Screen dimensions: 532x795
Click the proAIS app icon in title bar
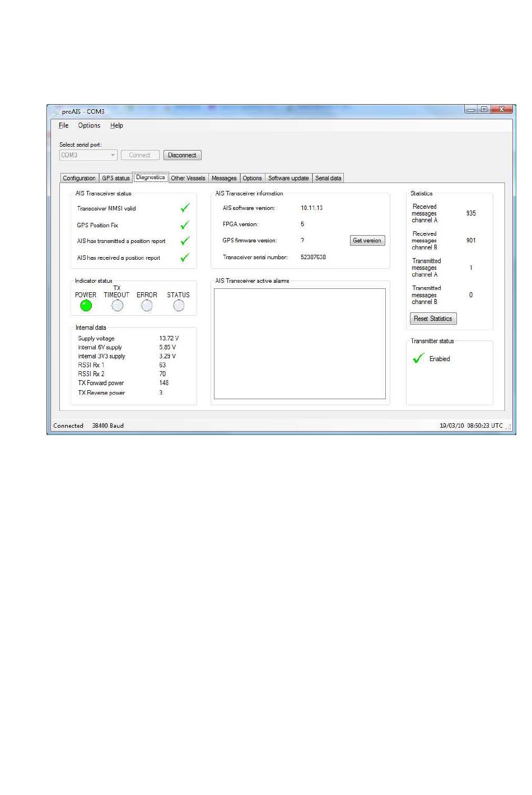(x=55, y=111)
